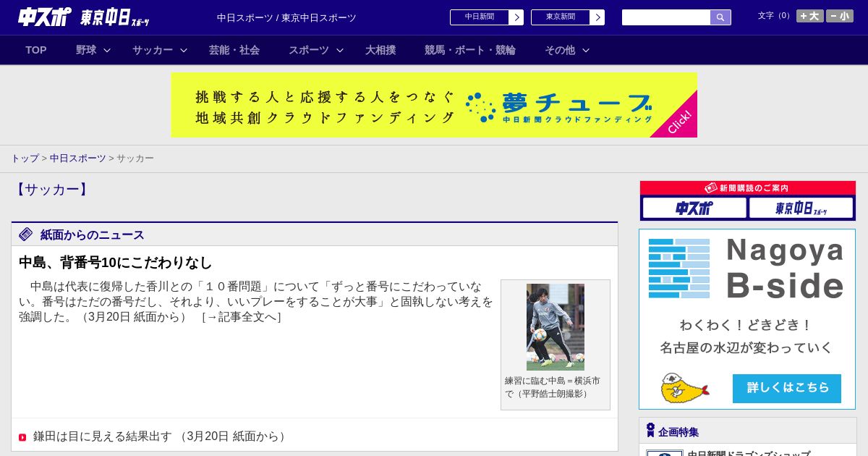Expand the その他 dropdown chevron
This screenshot has height=456, width=868.
coord(586,50)
